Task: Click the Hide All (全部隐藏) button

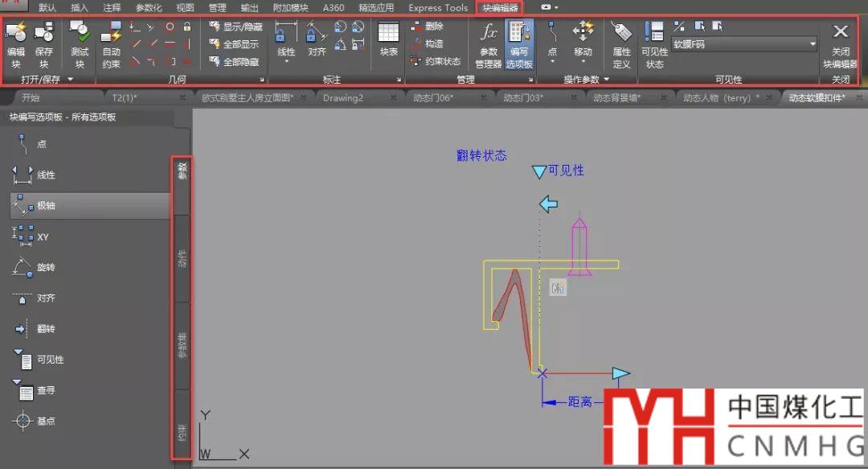Action: [x=235, y=62]
